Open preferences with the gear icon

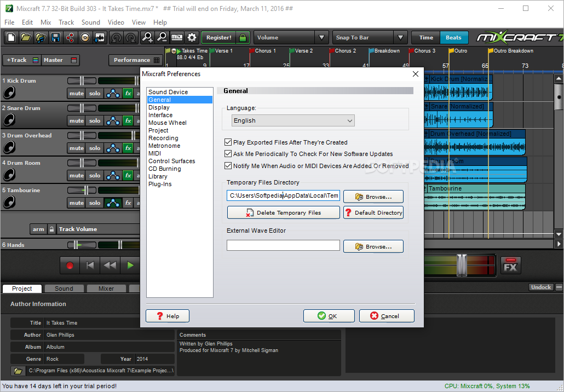pyautogui.click(x=192, y=37)
